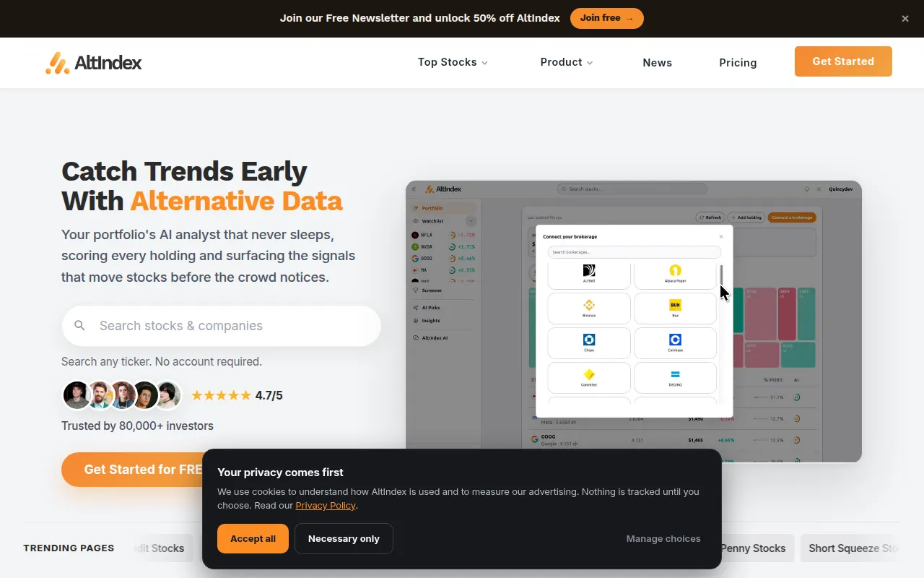Click the 'Trusted by 80,000+ investors' text
This screenshot has width=924, height=578.
pos(137,426)
